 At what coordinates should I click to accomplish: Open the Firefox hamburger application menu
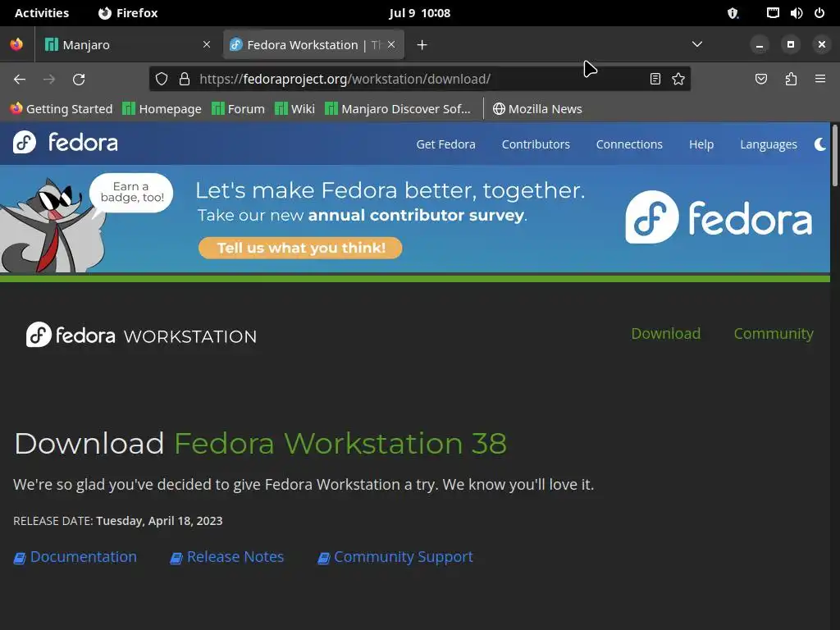(x=820, y=80)
